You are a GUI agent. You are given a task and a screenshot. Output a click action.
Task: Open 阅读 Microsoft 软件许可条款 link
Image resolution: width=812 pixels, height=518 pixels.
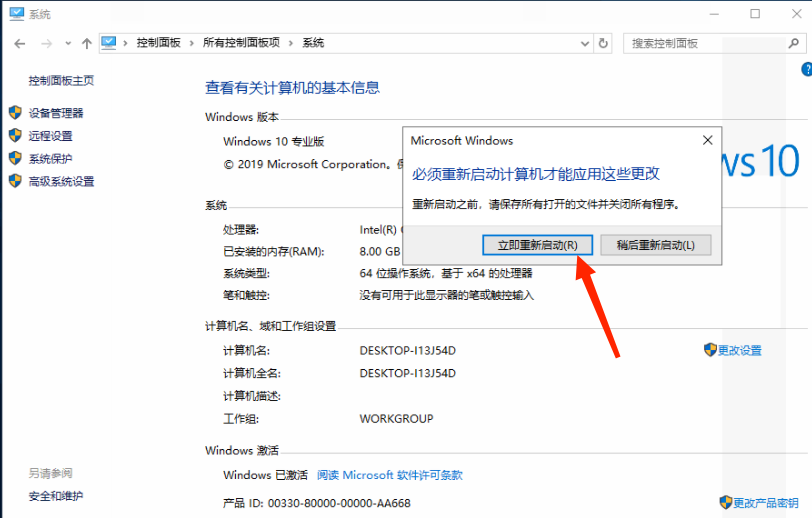click(389, 475)
